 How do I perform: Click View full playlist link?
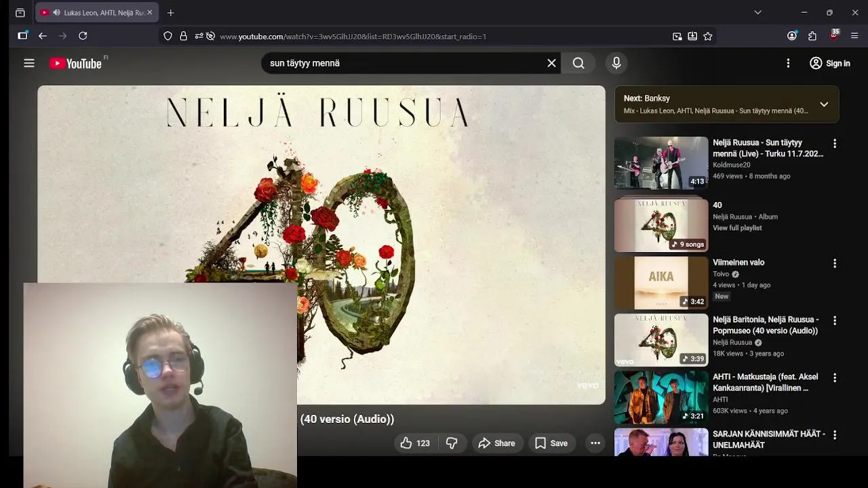tap(737, 228)
